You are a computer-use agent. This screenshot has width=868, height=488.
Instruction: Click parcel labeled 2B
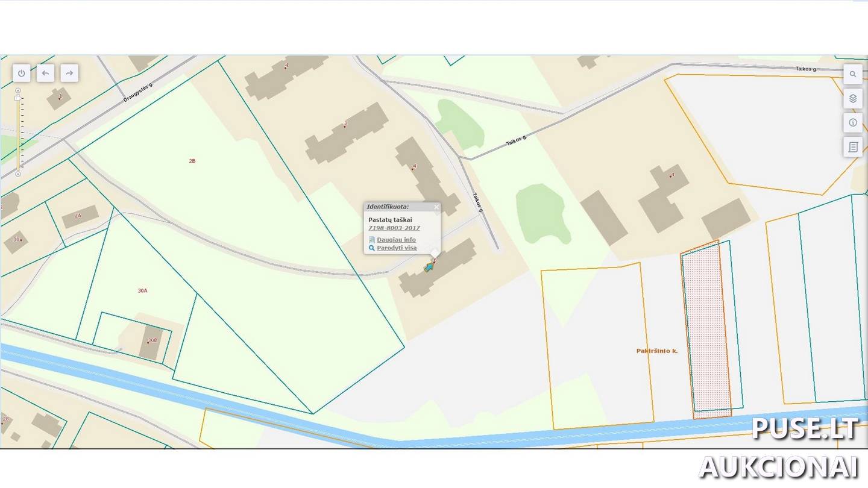point(192,161)
